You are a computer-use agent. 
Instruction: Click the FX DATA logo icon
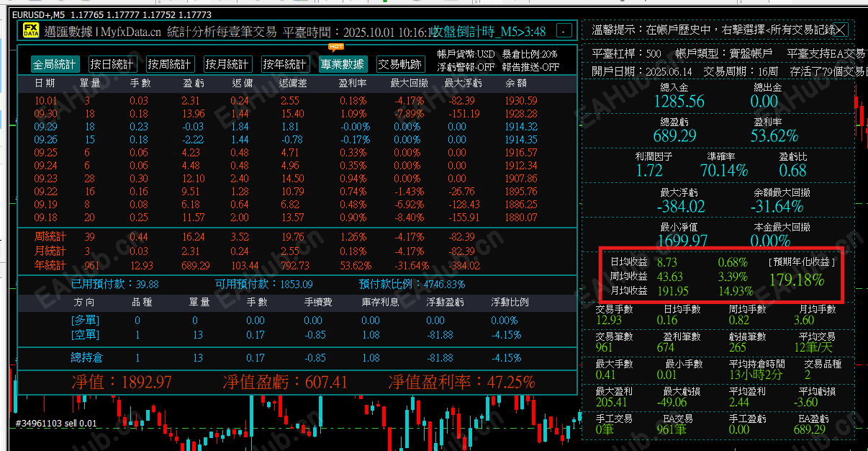tap(31, 30)
